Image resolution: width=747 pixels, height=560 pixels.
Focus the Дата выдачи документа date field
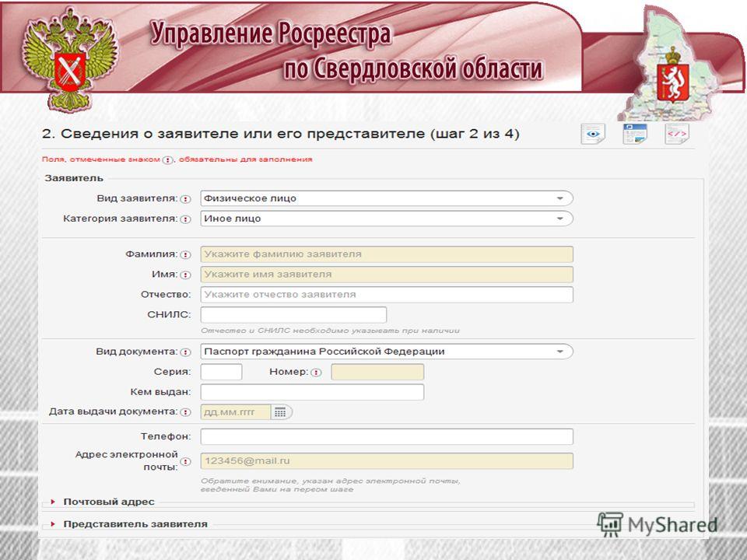click(x=235, y=412)
